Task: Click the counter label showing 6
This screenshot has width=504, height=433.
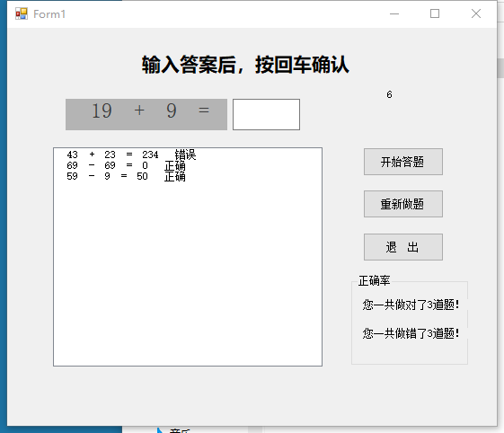Action: point(389,94)
